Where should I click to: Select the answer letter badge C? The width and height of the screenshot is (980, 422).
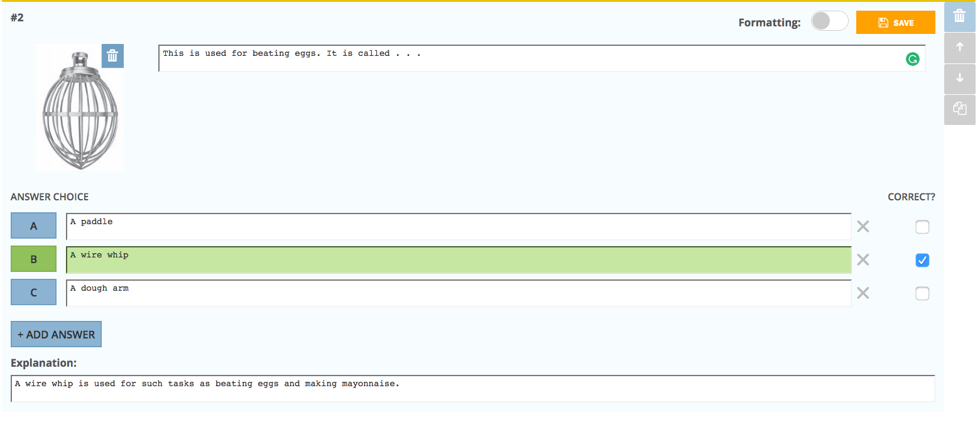[x=33, y=292]
